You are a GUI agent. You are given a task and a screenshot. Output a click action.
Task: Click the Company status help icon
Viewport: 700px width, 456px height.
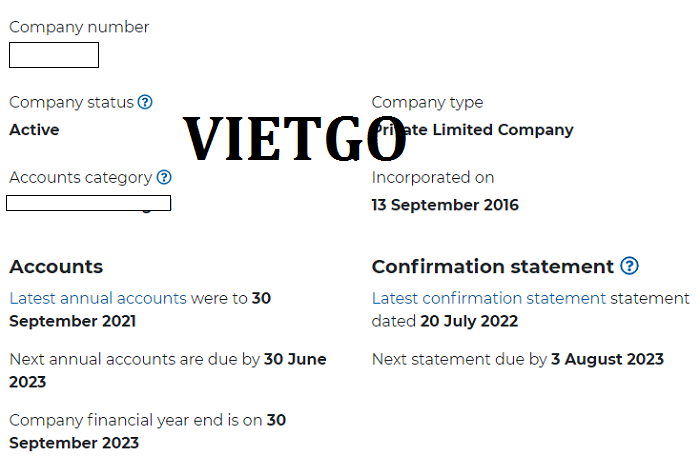click(145, 102)
